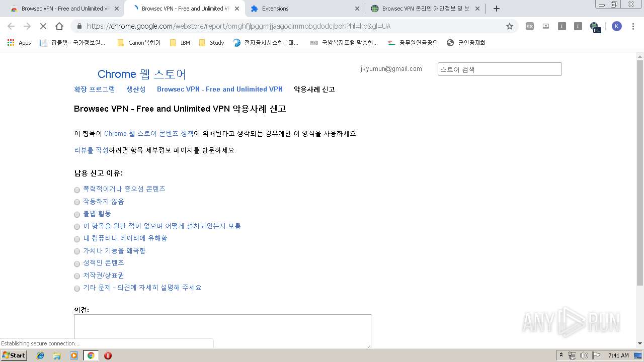
Task: Select reason 내 컴퓨터나 데이터에 유해함
Action: point(77,239)
